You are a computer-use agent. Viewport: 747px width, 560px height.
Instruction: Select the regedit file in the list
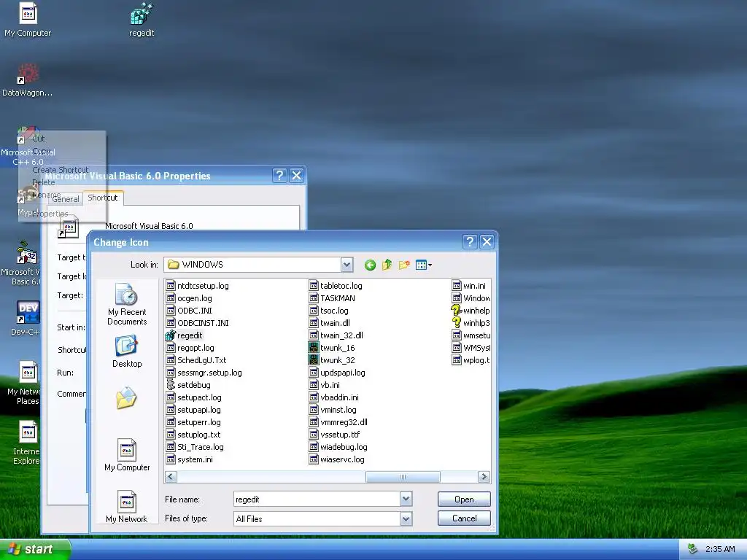(185, 335)
